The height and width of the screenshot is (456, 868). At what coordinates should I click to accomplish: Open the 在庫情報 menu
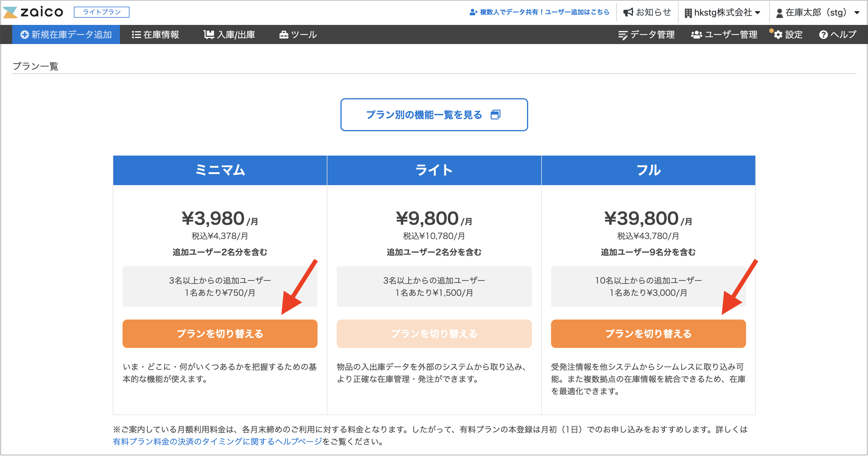(x=155, y=34)
